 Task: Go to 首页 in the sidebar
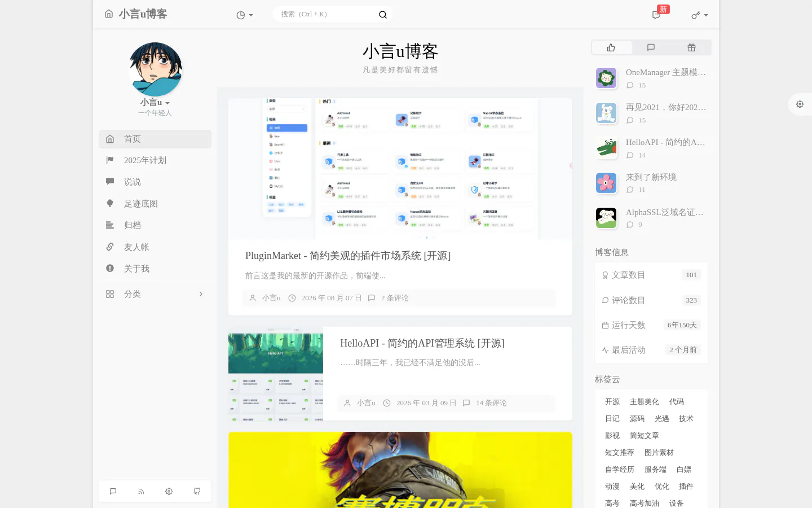tap(155, 139)
